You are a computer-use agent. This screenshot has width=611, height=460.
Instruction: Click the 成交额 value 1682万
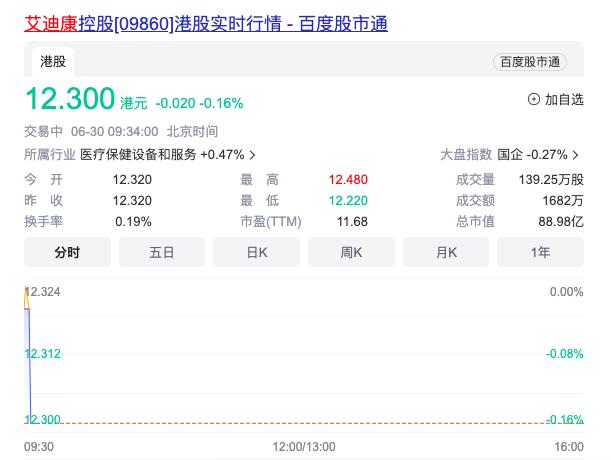point(563,201)
